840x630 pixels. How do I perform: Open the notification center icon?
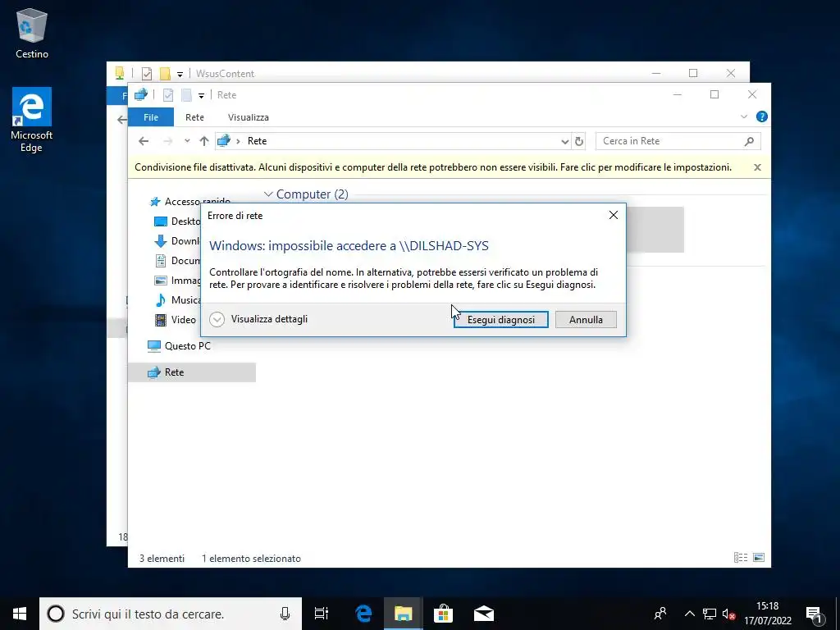(x=815, y=614)
